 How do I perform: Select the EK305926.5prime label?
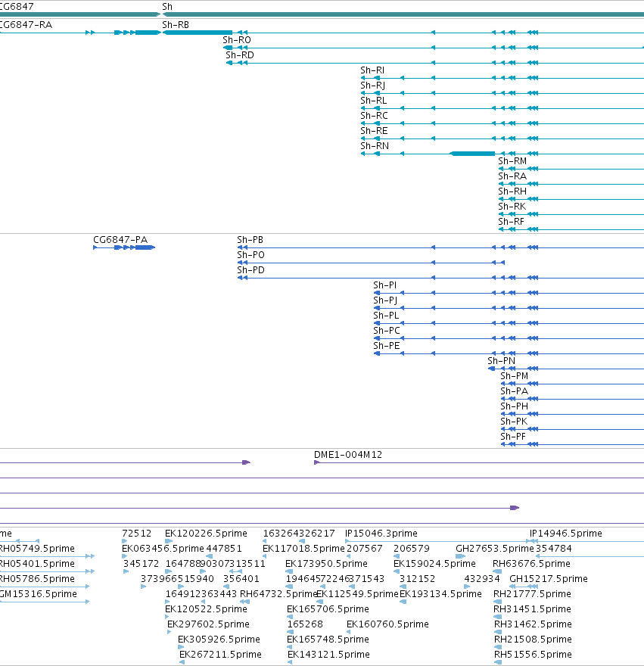coord(219,640)
